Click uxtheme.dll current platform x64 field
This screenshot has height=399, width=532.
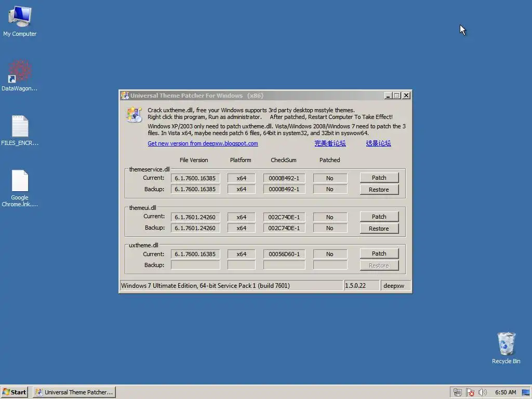click(241, 254)
